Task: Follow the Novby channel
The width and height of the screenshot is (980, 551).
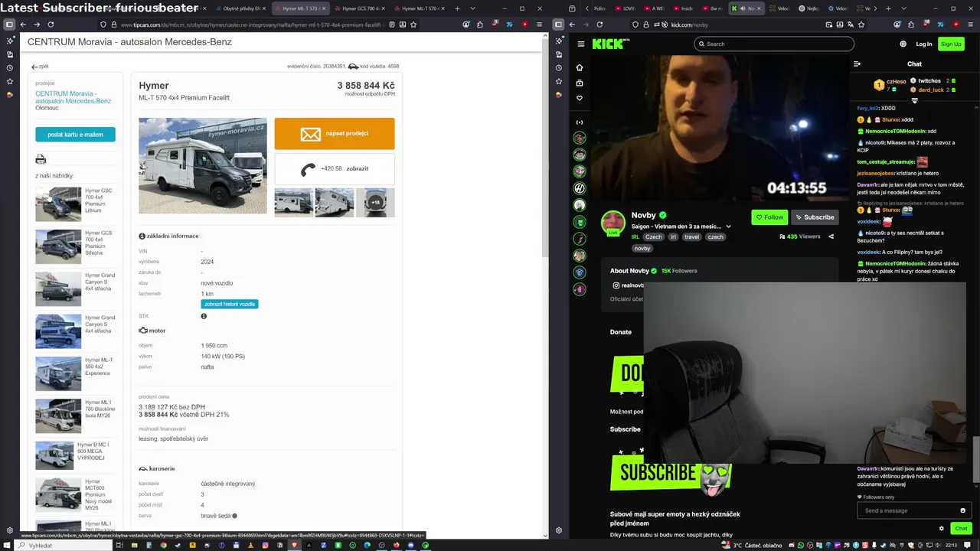Action: 769,217
